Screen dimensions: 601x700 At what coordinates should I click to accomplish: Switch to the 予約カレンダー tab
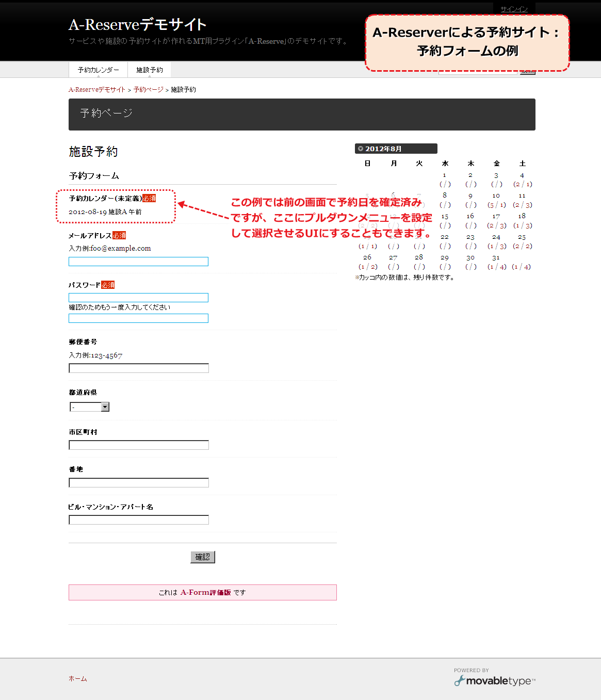click(98, 70)
